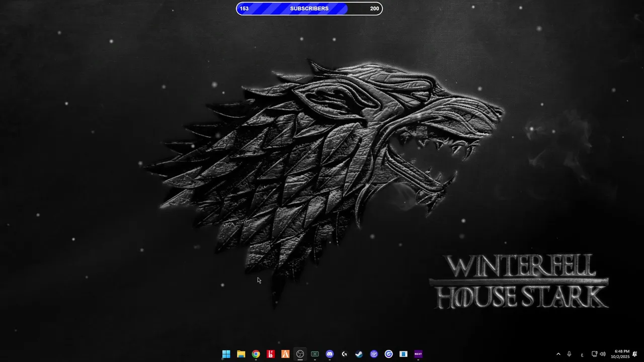
Task: Open the clock showing 6:48 PM
Action: point(620,354)
